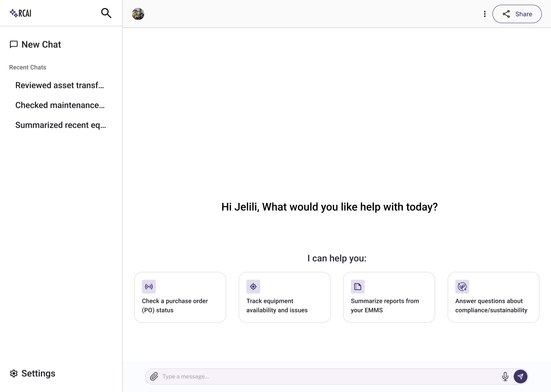The height and width of the screenshot is (392, 551).
Task: Click the Share button
Action: [517, 14]
